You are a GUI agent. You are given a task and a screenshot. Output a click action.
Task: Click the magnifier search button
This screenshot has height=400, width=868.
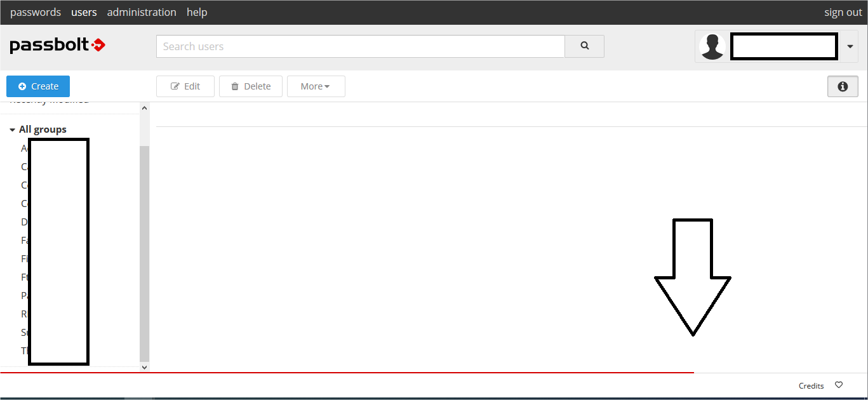click(x=585, y=46)
